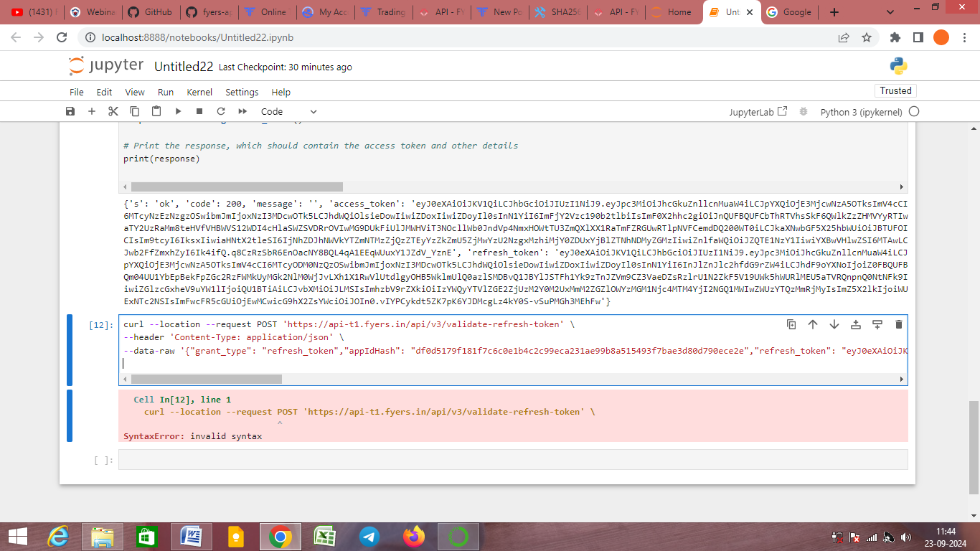Open Windows Start menu
Image resolution: width=980 pixels, height=551 pixels.
[x=17, y=536]
